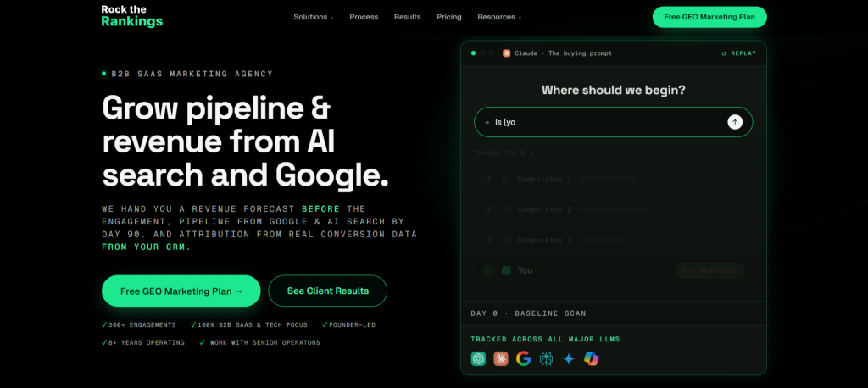Click the header Free GEO Marketing Plan button
The height and width of the screenshot is (388, 868).
pyautogui.click(x=709, y=17)
